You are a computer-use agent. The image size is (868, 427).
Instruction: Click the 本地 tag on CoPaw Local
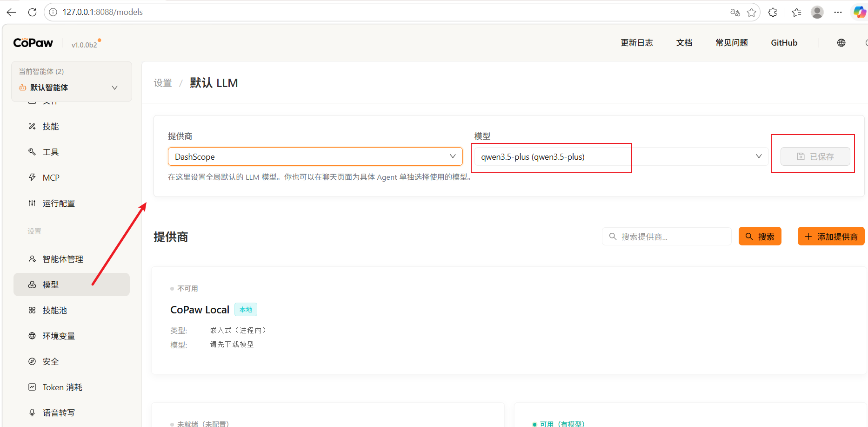click(246, 310)
